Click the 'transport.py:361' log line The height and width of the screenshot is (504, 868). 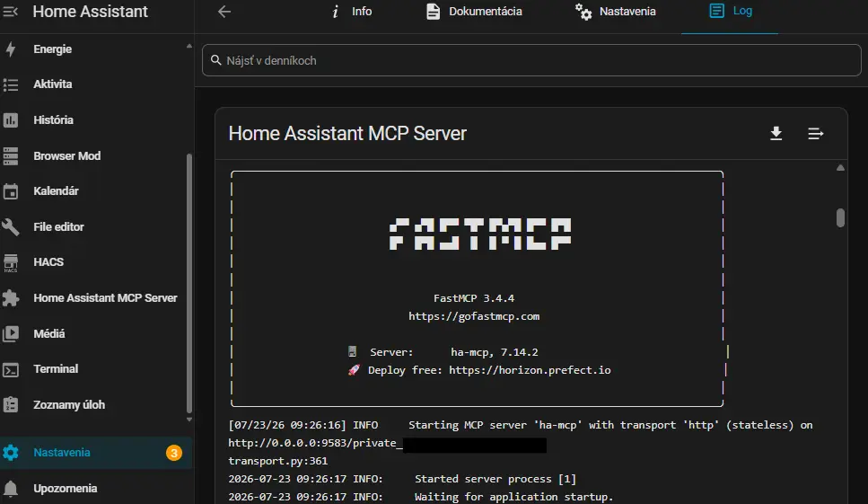(x=278, y=461)
